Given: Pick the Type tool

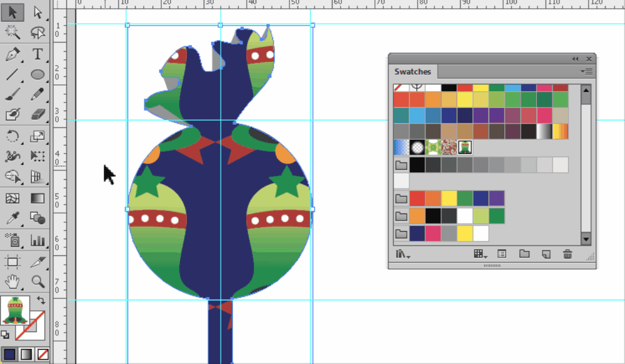Looking at the screenshot, I should coord(37,54).
